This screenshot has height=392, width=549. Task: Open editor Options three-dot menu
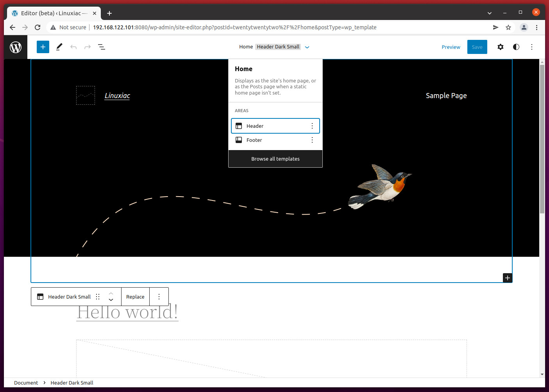(x=532, y=47)
